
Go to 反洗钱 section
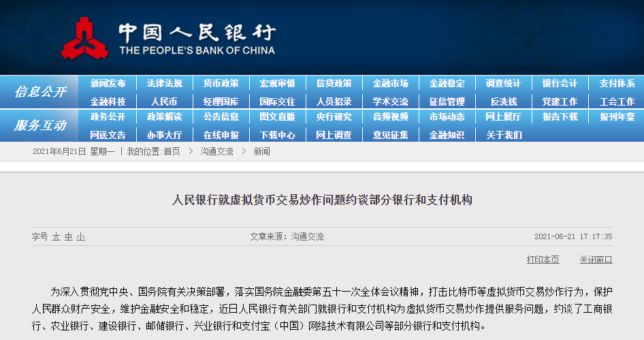504,102
